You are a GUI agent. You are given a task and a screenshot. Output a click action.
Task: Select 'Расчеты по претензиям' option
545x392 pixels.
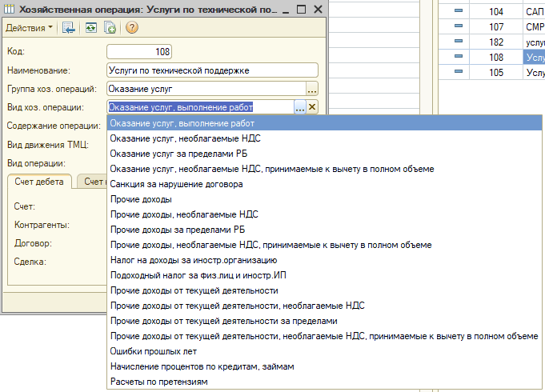158,382
